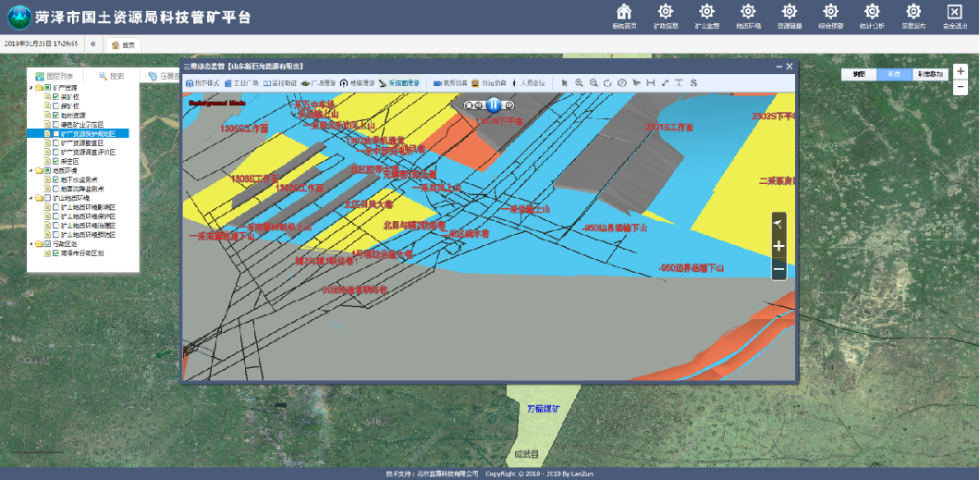Toggle the 探矿权 layer checkbox
The width and height of the screenshot is (980, 480).
tap(56, 106)
